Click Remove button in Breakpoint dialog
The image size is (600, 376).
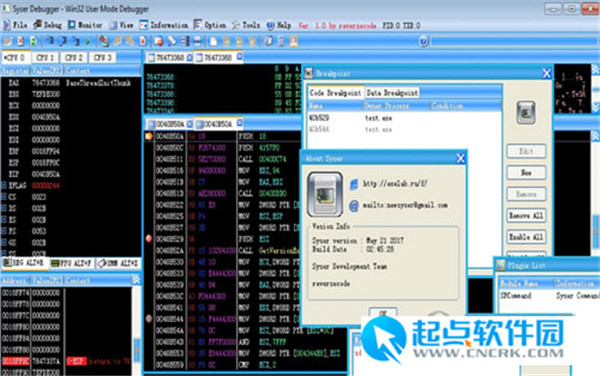tap(526, 194)
